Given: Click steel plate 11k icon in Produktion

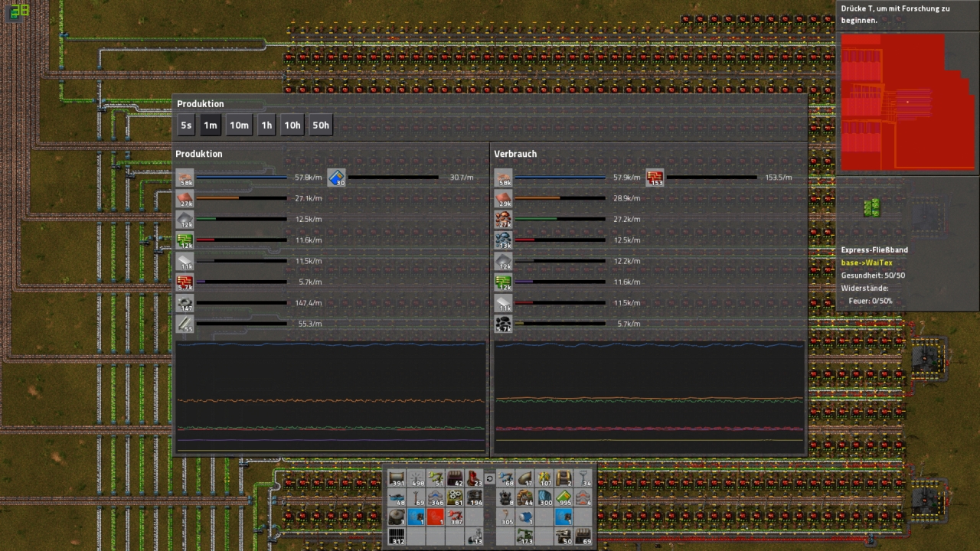Looking at the screenshot, I should [x=185, y=261].
